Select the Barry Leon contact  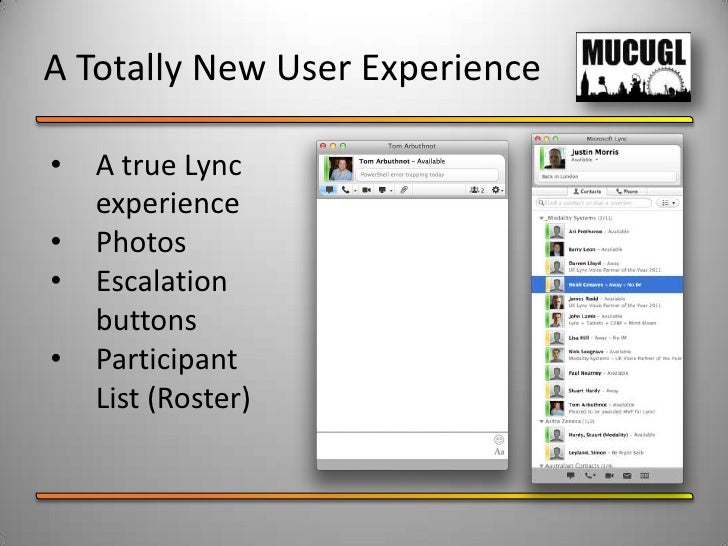pyautogui.click(x=607, y=249)
